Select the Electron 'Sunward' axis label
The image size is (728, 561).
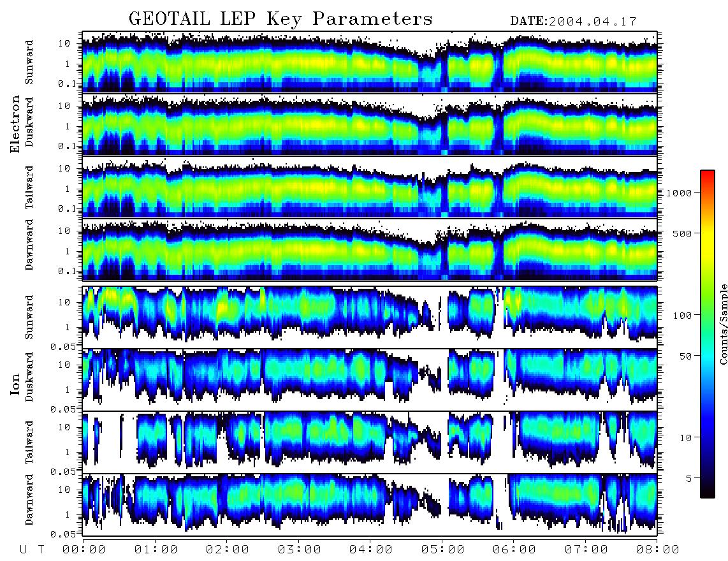coord(29,62)
